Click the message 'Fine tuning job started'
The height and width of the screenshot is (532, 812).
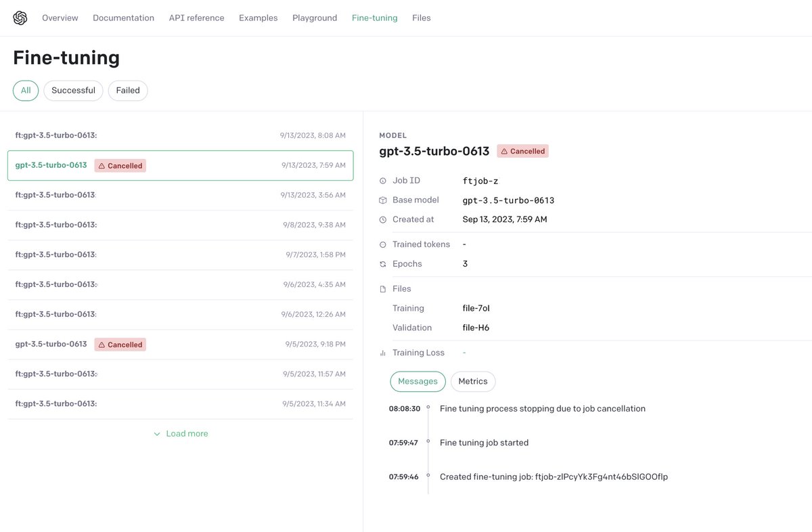click(484, 443)
